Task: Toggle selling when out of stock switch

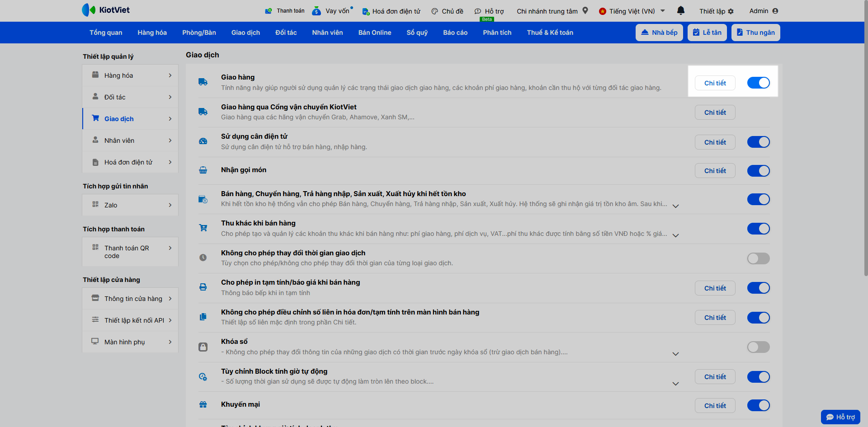Action: pyautogui.click(x=758, y=199)
